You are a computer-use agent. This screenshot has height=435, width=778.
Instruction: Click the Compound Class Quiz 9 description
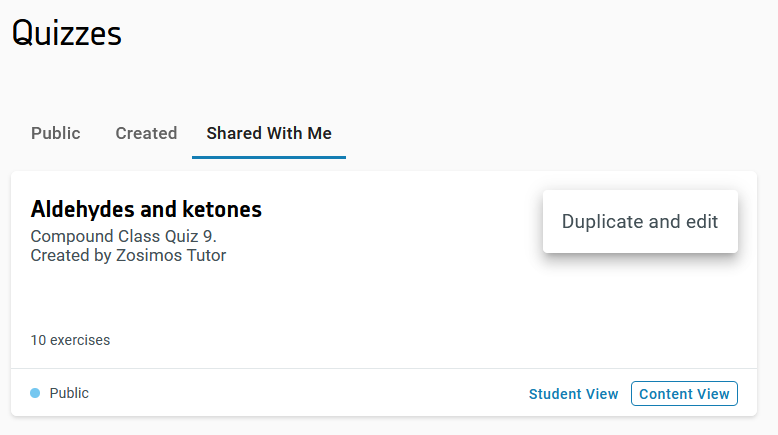(124, 237)
